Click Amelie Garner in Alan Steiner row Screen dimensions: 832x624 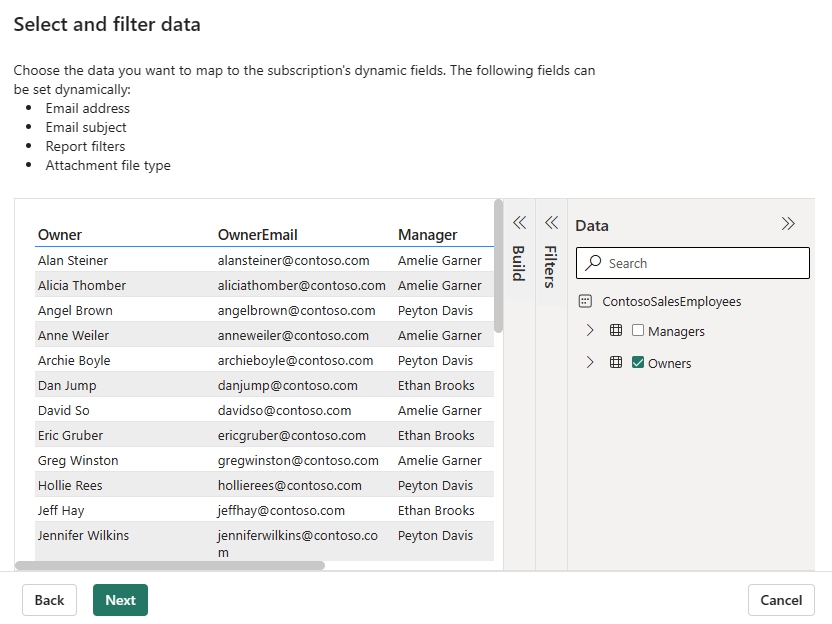click(439, 260)
